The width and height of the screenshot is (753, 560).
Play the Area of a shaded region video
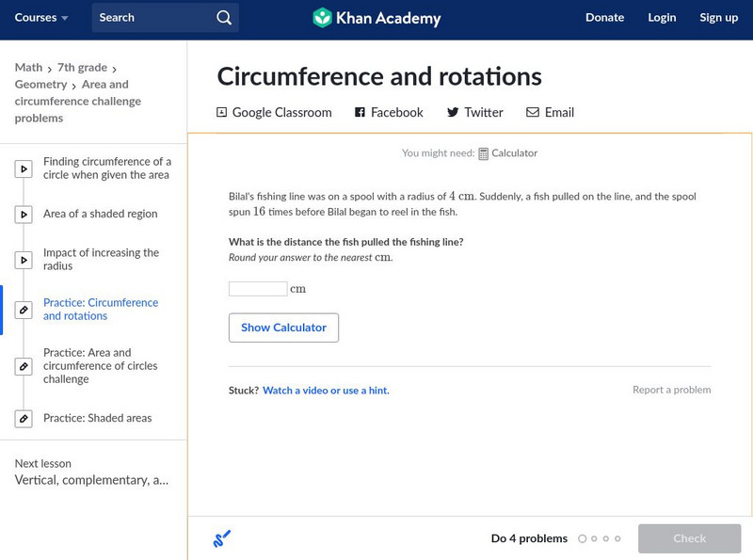tap(24, 215)
